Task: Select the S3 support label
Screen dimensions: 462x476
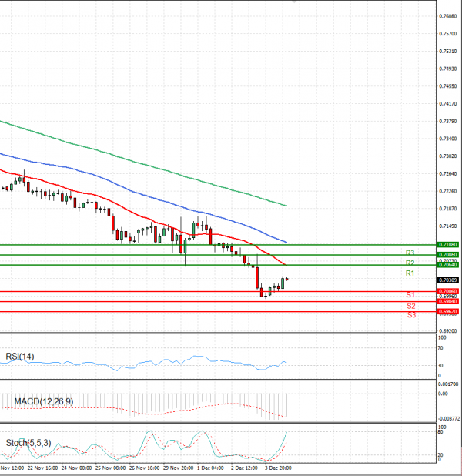Action: click(x=411, y=315)
